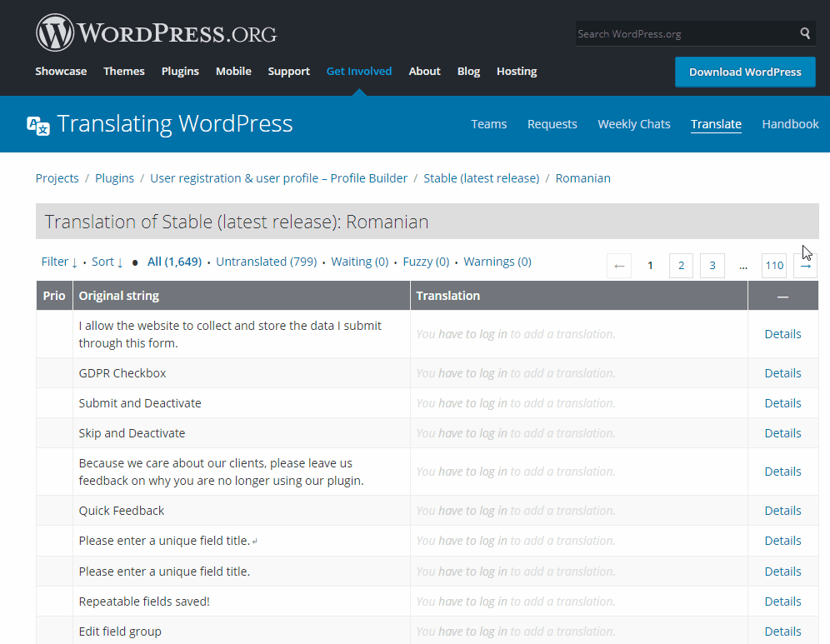The image size is (830, 644).
Task: Click the Original string column header
Action: [x=242, y=296]
